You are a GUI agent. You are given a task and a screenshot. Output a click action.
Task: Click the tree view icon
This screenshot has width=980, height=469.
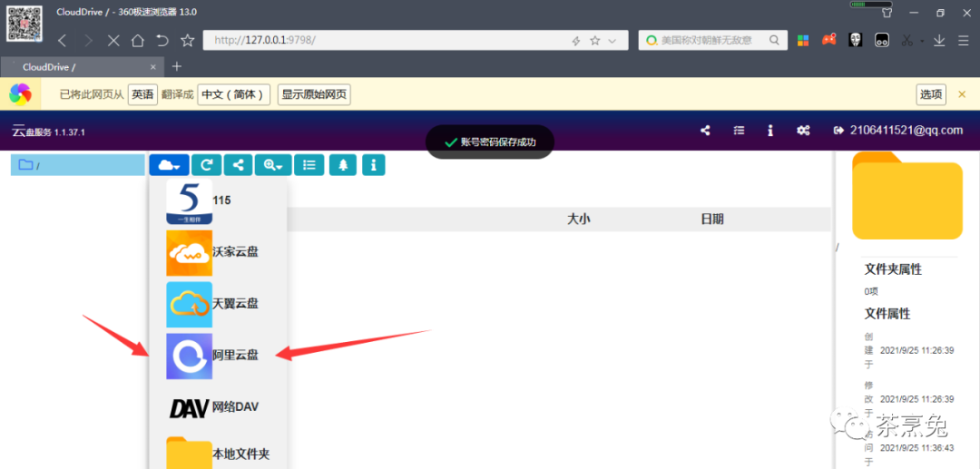(x=343, y=165)
